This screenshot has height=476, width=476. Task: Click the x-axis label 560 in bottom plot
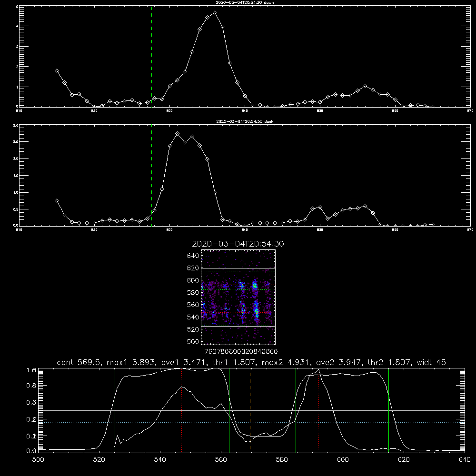pos(221,460)
